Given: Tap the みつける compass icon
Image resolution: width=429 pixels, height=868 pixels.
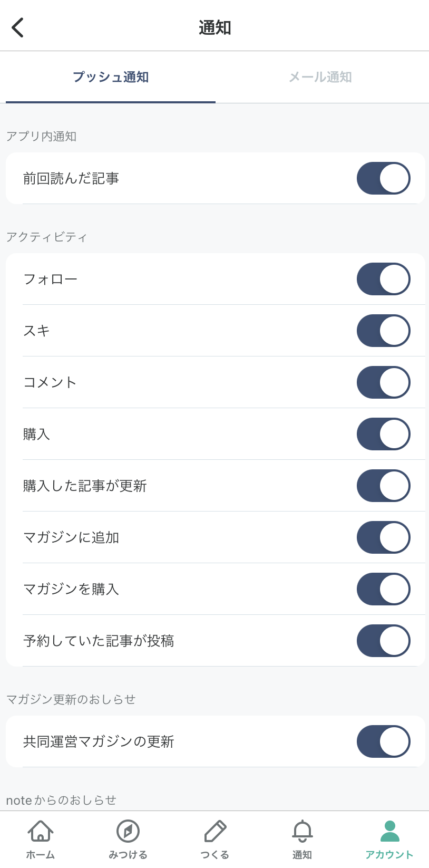Looking at the screenshot, I should click(x=128, y=831).
